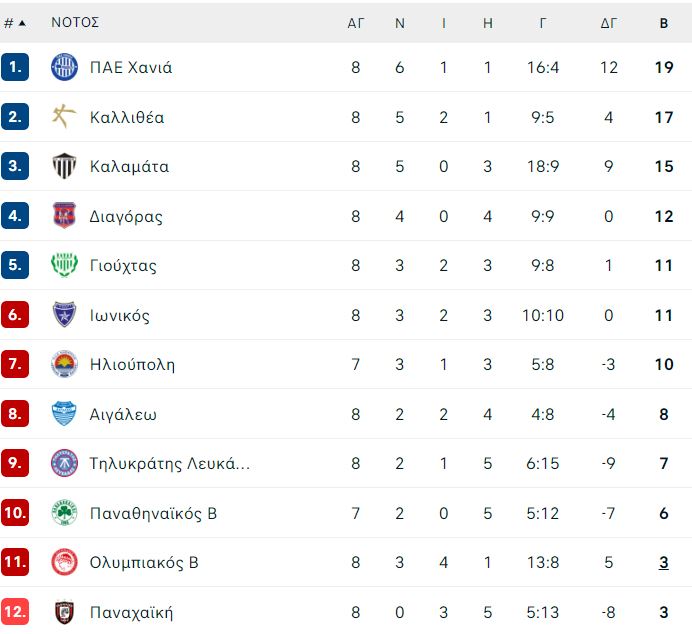Click the Διαγόρας team crest

click(x=64, y=216)
